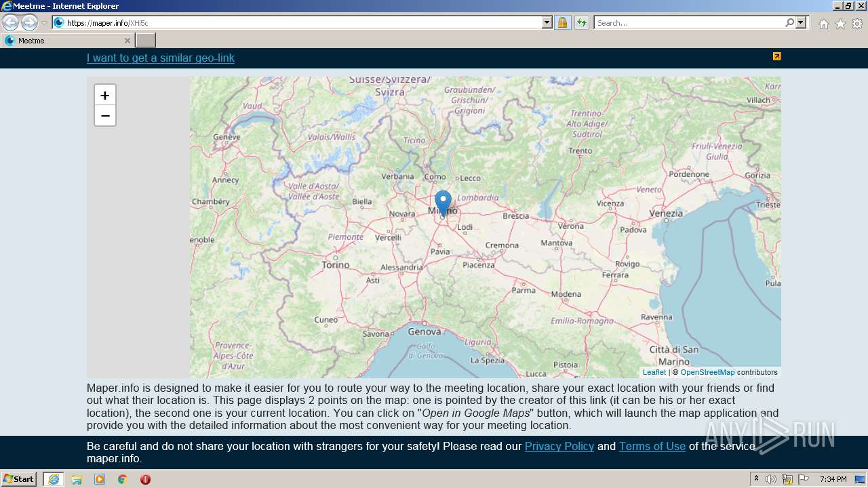Click the Brescia label on the map

[x=516, y=216]
